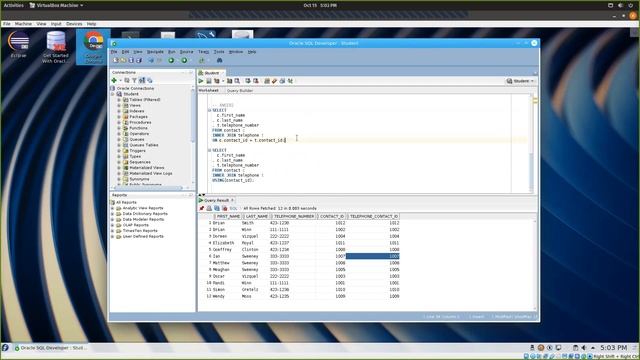Click the New file icon in main toolbar
This screenshot has width=640, height=360.
[116, 60]
